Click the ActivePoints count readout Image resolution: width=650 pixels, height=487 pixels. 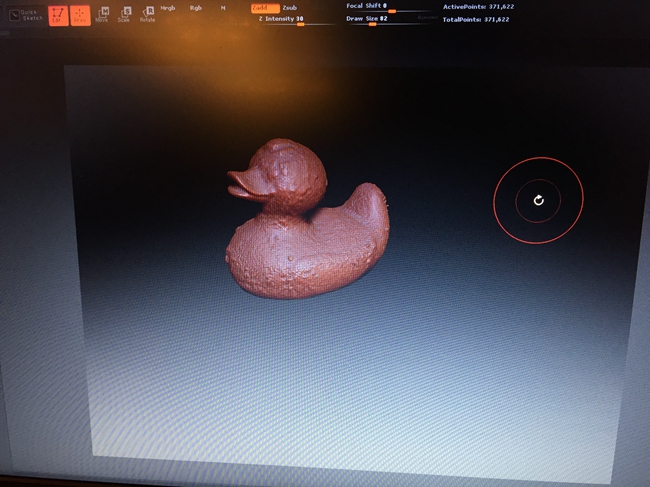coord(477,7)
